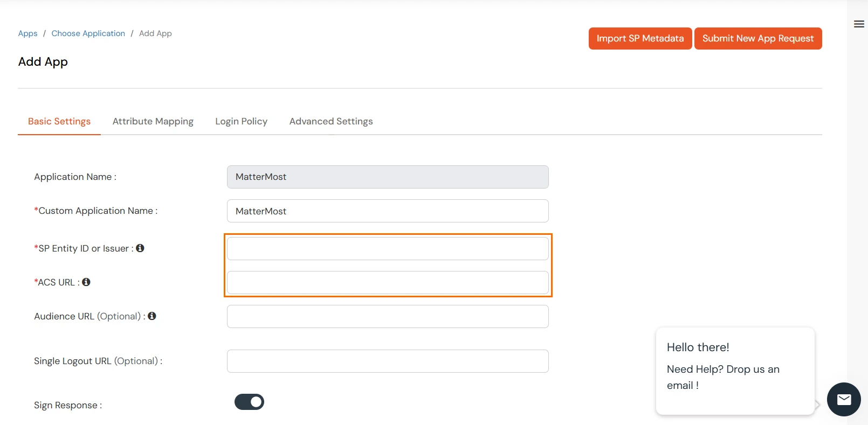Select the Advanced Settings tab
Viewport: 868px width, 425px height.
pos(331,121)
